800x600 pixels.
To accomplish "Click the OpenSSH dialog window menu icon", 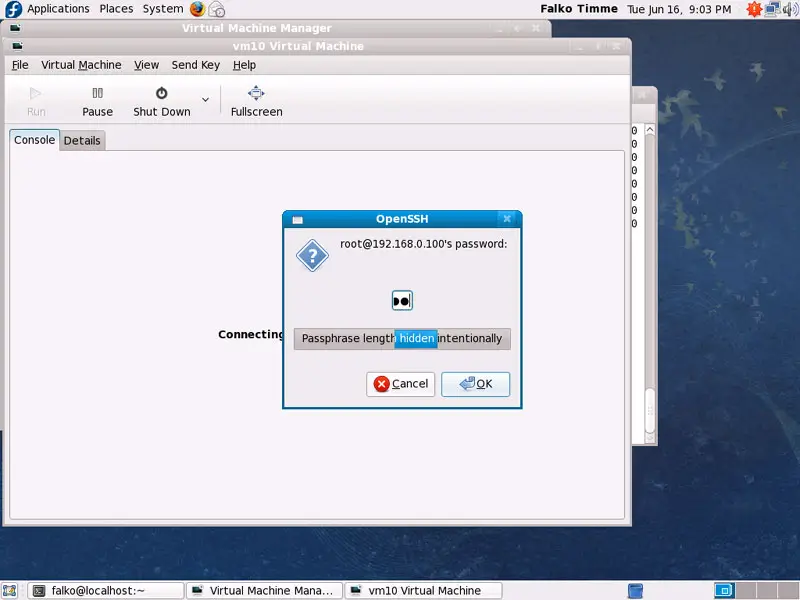I will pyautogui.click(x=297, y=219).
